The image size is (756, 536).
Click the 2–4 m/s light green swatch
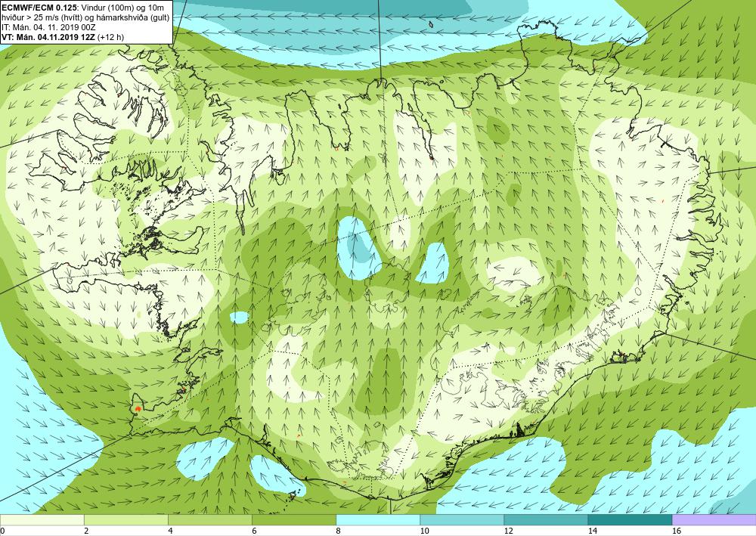pos(125,520)
